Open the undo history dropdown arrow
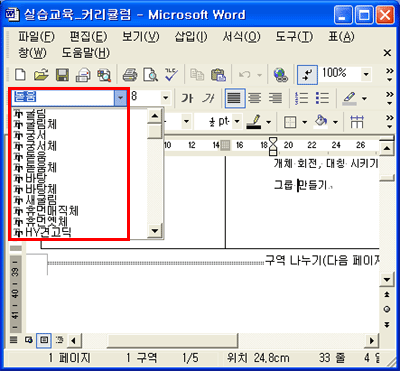 coord(259,75)
